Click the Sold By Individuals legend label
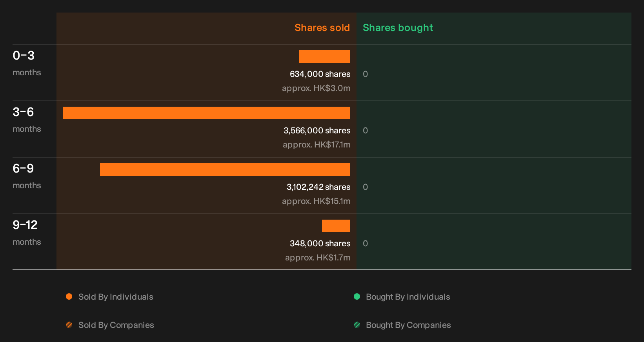Viewport: 644px width, 342px height. tap(116, 297)
